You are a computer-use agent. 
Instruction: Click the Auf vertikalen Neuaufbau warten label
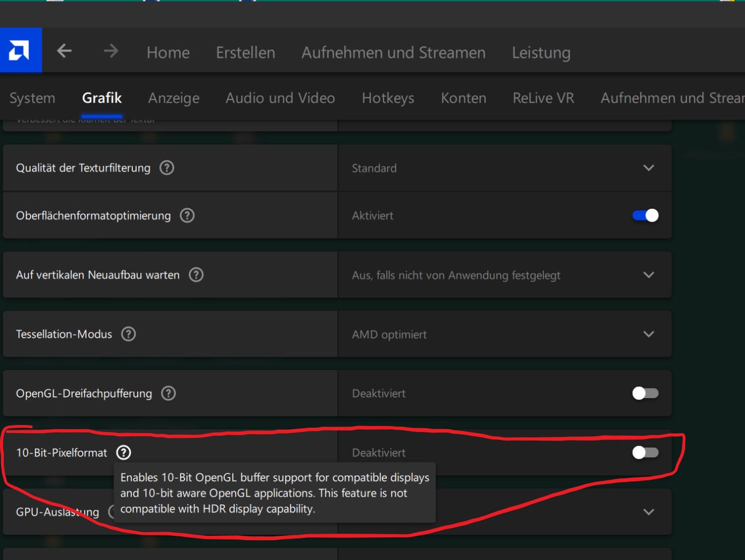tap(97, 275)
